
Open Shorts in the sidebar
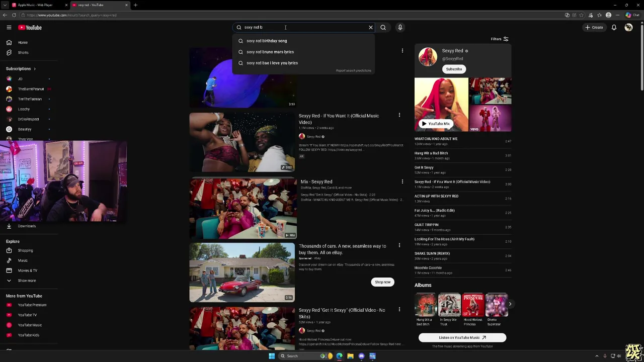pyautogui.click(x=23, y=53)
